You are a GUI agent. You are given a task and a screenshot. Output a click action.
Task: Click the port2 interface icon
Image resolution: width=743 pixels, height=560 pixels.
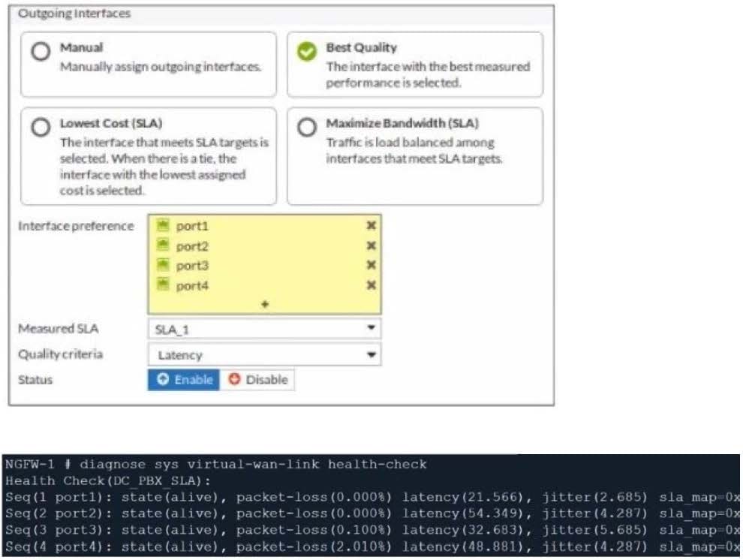tap(164, 245)
